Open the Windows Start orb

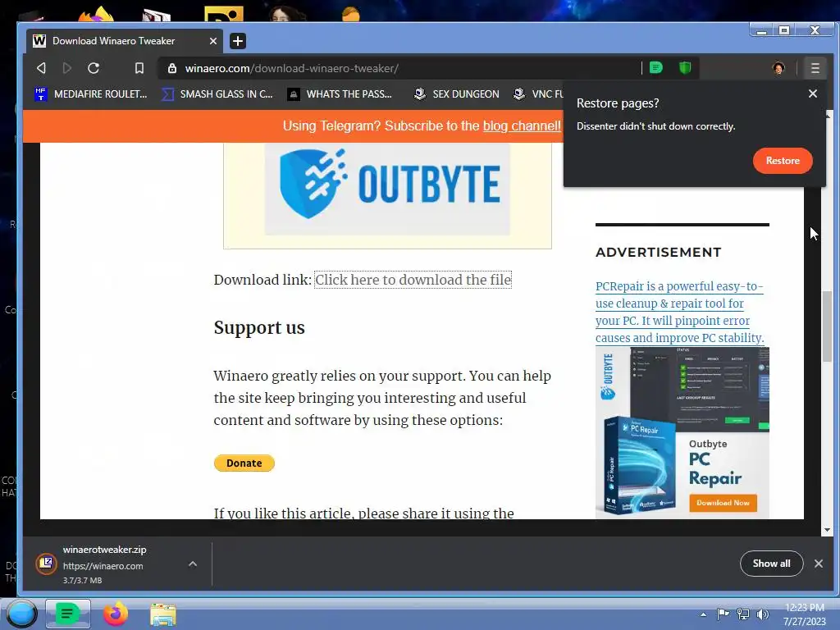click(22, 614)
